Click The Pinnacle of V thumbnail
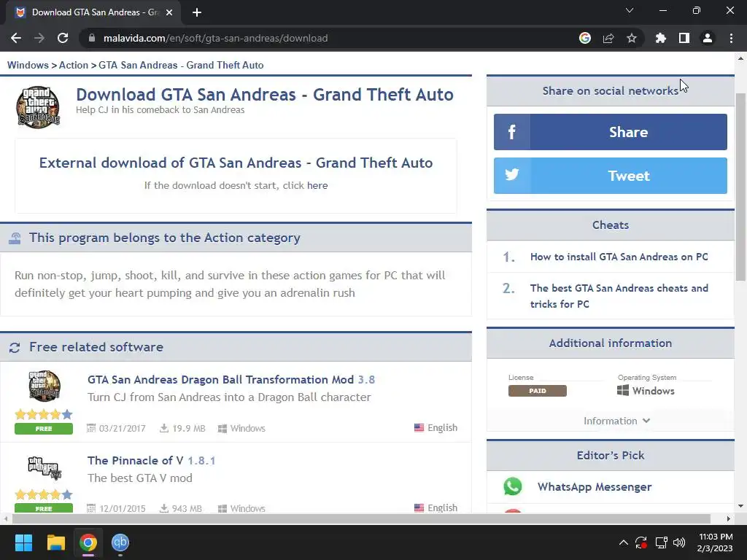This screenshot has width=747, height=560. 44,467
